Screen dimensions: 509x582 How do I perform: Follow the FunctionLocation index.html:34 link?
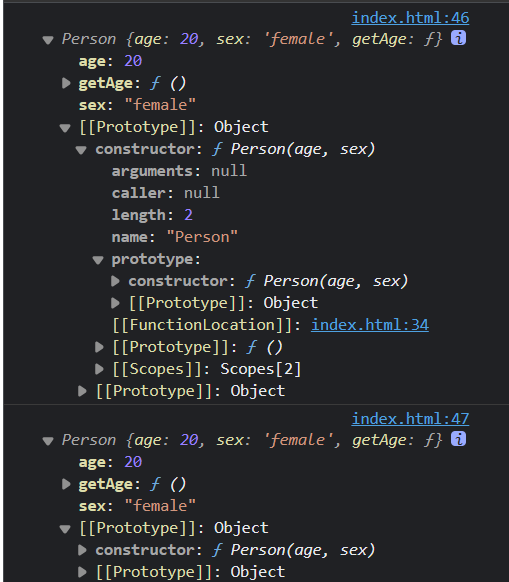coord(370,325)
